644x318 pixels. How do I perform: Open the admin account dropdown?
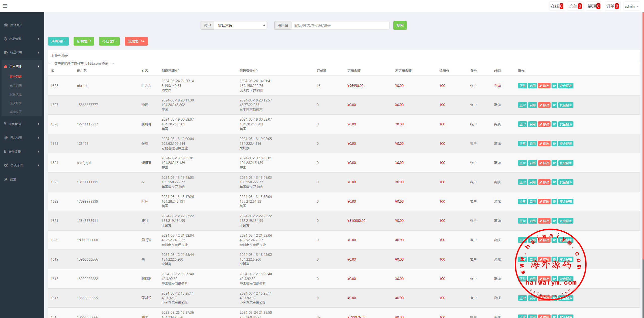click(631, 6)
